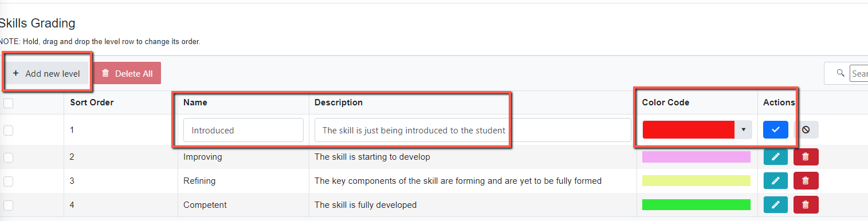This screenshot has width=868, height=221.
Task: Open the red color code dropdown arrow
Action: pyautogui.click(x=743, y=130)
